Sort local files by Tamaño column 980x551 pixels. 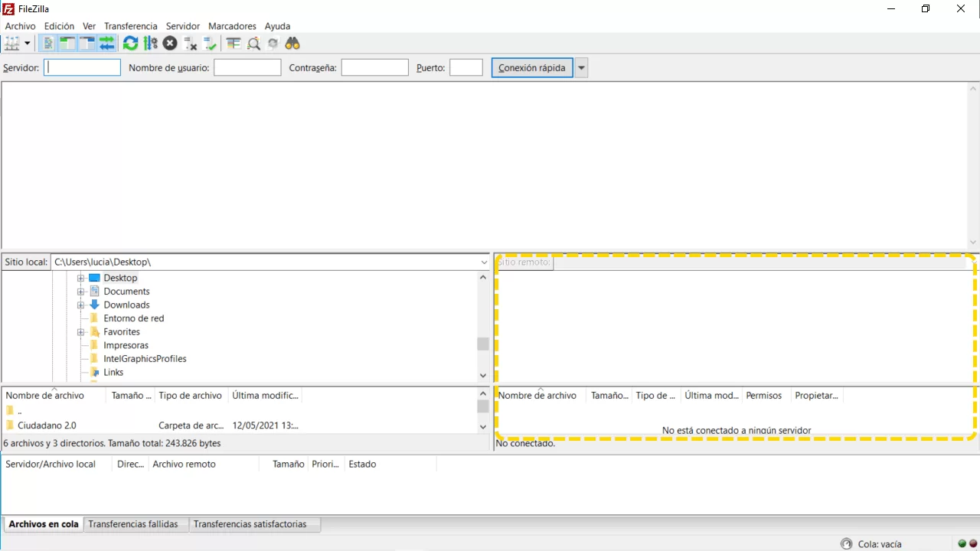(131, 396)
